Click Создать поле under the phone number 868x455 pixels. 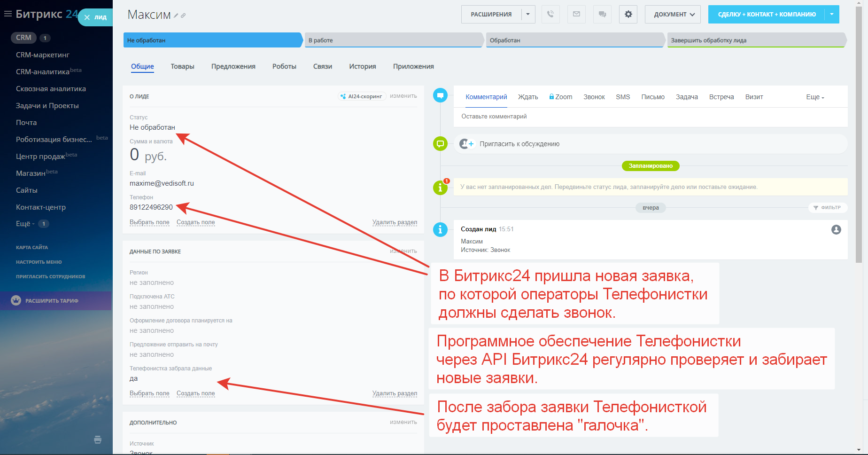point(196,222)
